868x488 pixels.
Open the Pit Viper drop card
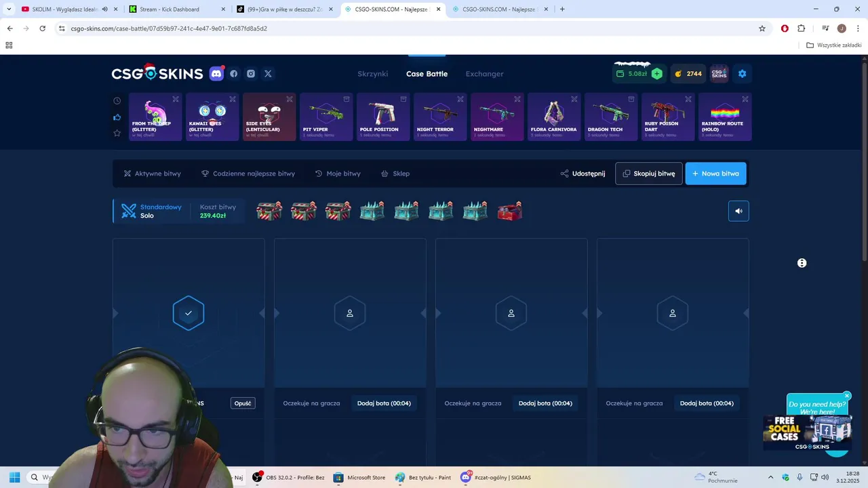[x=326, y=117]
